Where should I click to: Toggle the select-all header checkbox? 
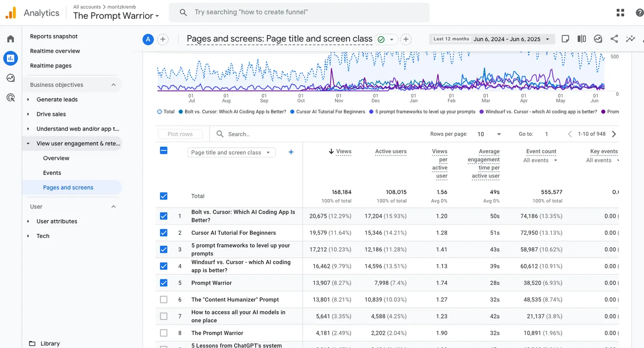[x=163, y=151]
